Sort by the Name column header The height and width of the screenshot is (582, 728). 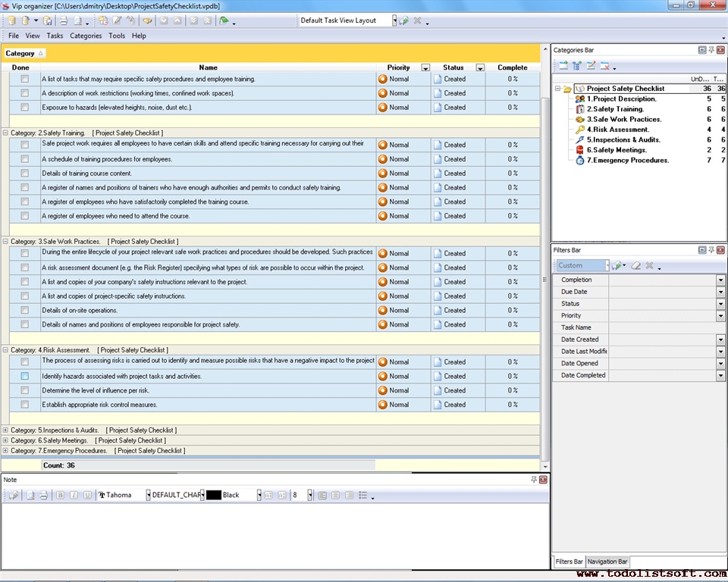(x=208, y=67)
